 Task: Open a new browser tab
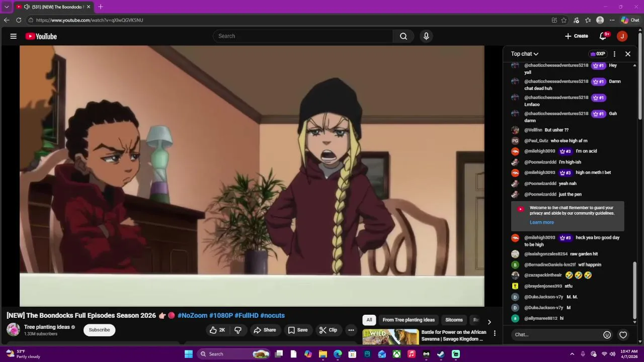tap(100, 7)
